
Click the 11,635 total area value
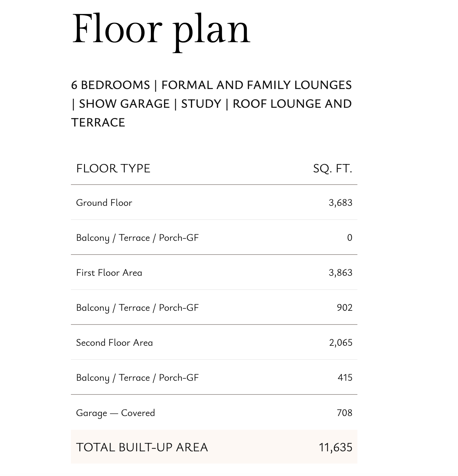[335, 447]
